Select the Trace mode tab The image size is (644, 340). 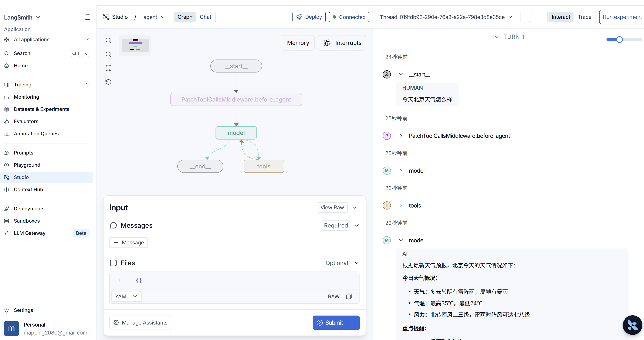[584, 17]
